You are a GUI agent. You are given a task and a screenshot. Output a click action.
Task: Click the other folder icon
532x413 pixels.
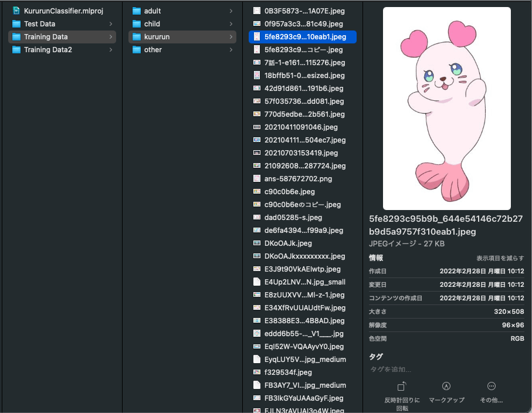137,49
